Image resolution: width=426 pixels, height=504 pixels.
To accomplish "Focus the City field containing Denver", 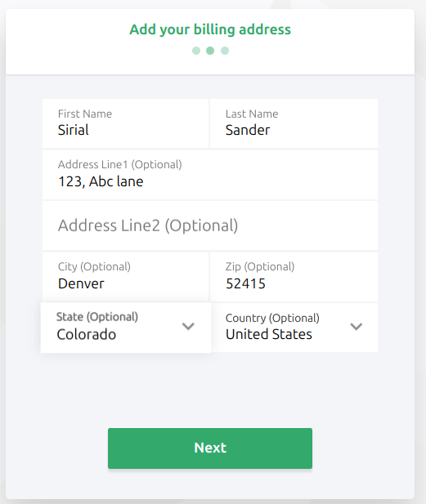I will pos(125,277).
